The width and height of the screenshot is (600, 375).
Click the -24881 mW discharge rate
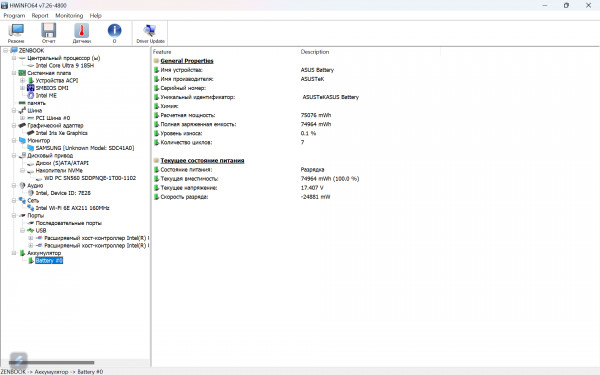pyautogui.click(x=315, y=197)
